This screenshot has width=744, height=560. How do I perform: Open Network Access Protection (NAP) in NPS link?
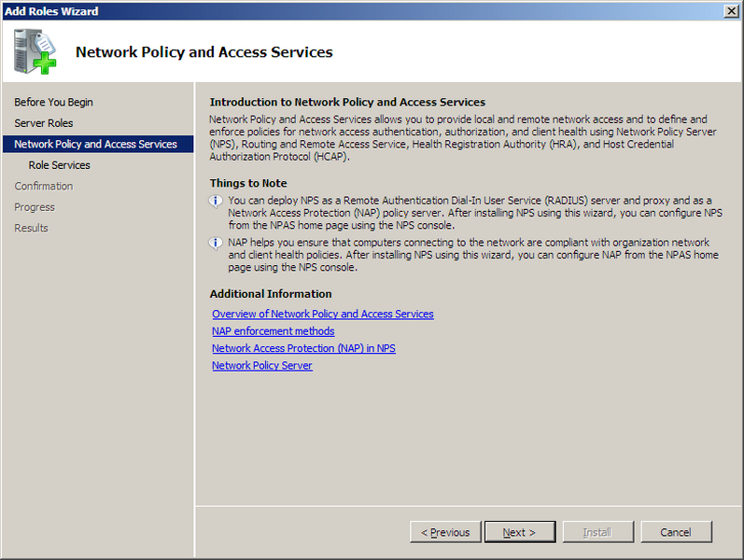point(303,348)
